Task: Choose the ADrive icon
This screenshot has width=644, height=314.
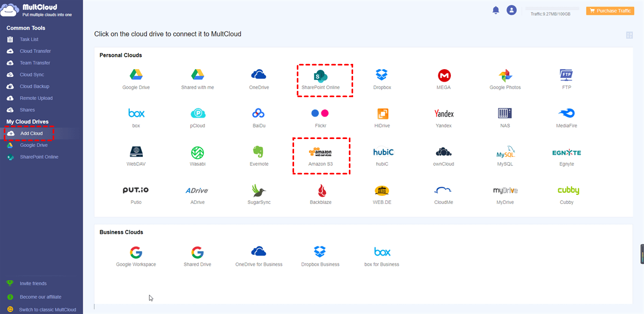Action: pos(197,195)
